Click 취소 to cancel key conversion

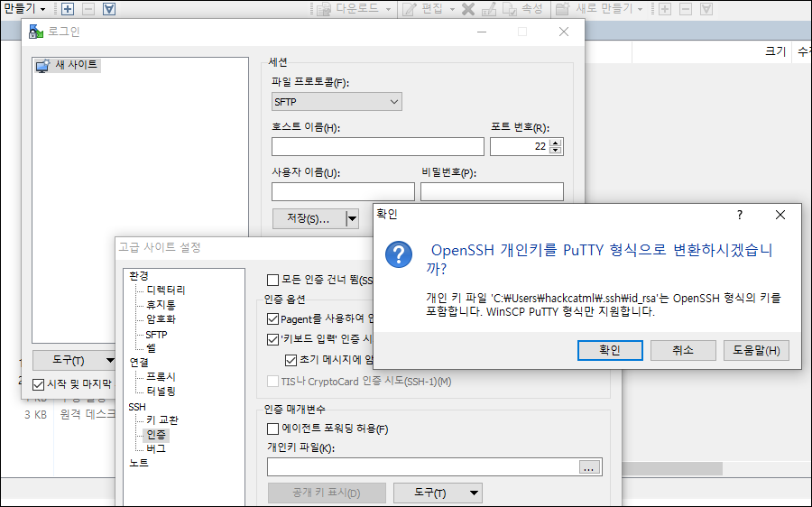[683, 351]
